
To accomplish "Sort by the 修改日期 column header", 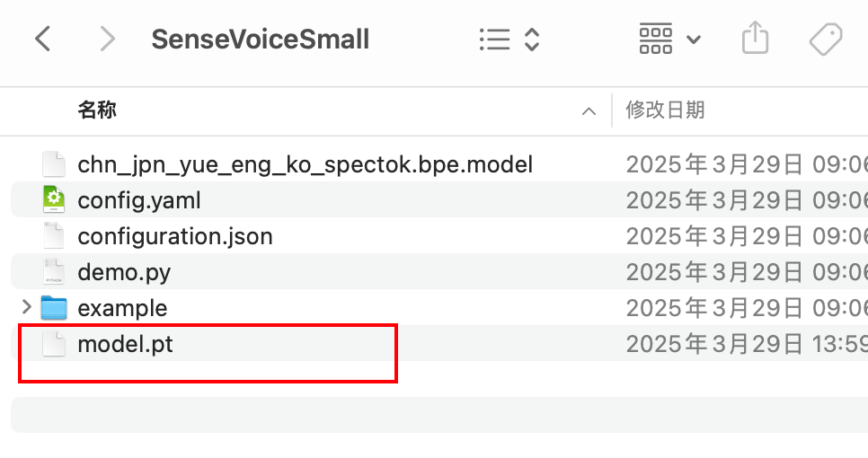I will (x=665, y=110).
